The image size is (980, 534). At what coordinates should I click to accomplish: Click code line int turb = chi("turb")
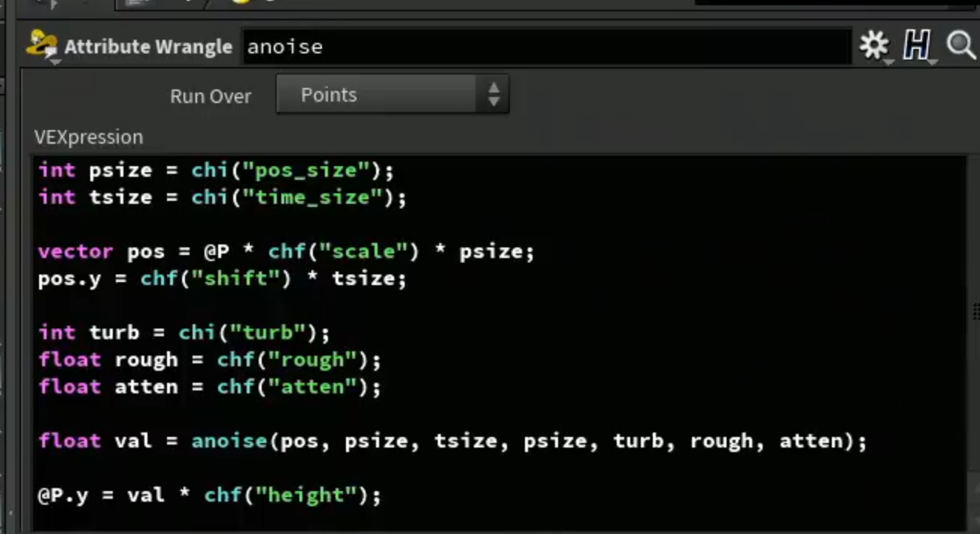pyautogui.click(x=184, y=332)
